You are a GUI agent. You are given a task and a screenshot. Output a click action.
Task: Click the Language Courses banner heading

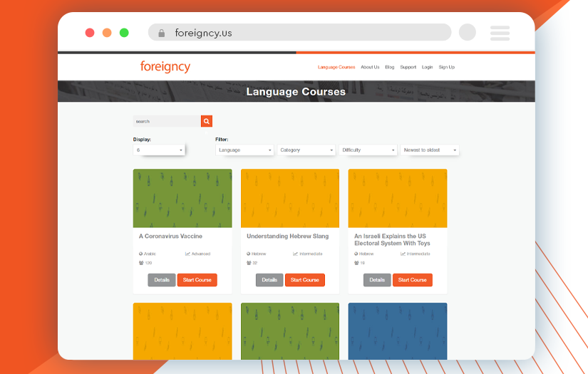click(296, 92)
